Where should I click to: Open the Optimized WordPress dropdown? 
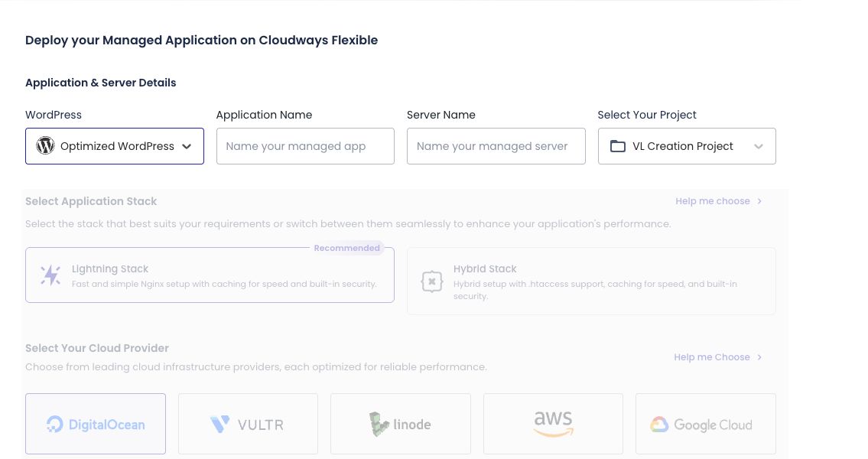(115, 146)
